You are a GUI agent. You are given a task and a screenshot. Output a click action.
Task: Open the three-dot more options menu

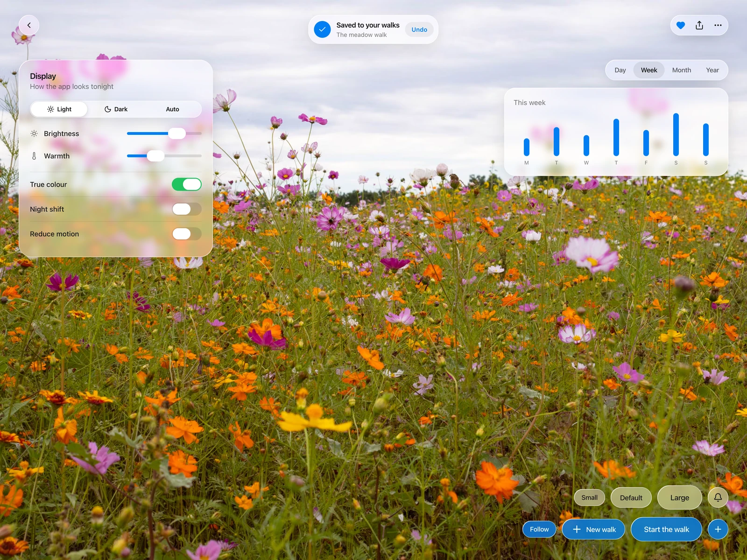click(718, 25)
